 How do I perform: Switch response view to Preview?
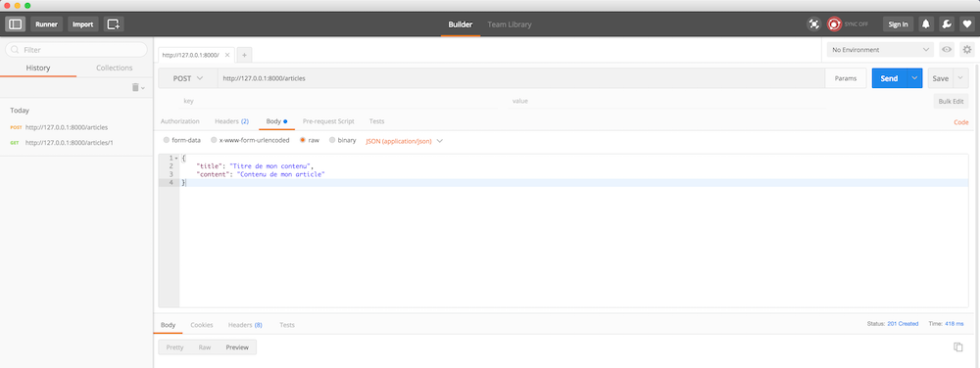[237, 347]
